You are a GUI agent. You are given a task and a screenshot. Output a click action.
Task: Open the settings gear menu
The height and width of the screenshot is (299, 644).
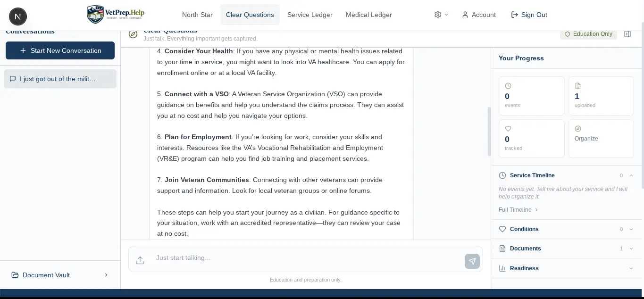pos(441,15)
